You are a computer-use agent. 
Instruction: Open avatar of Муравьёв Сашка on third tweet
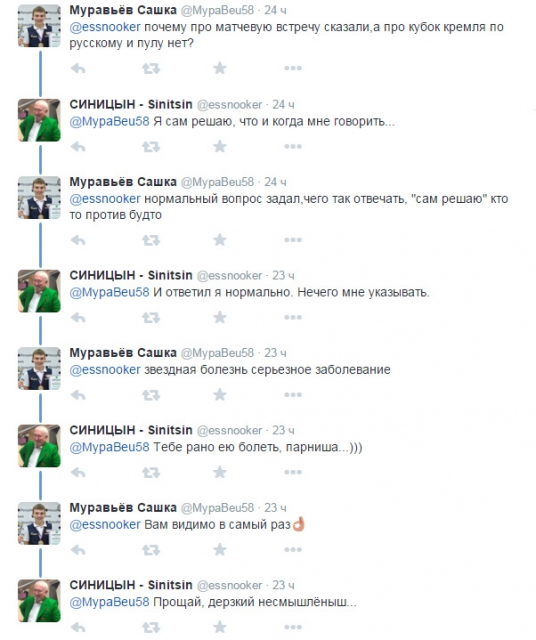coord(39,198)
